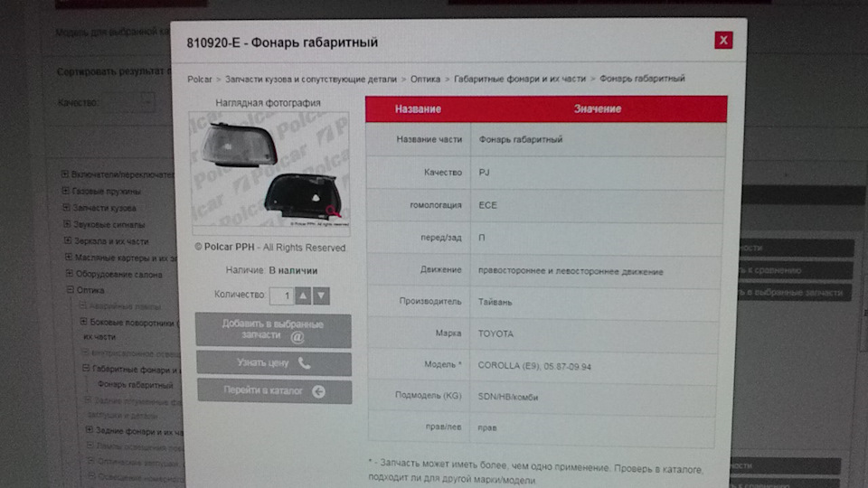Go to catalog via 'Перейти в каталог'
Image resolution: width=868 pixels, height=488 pixels.
[274, 391]
